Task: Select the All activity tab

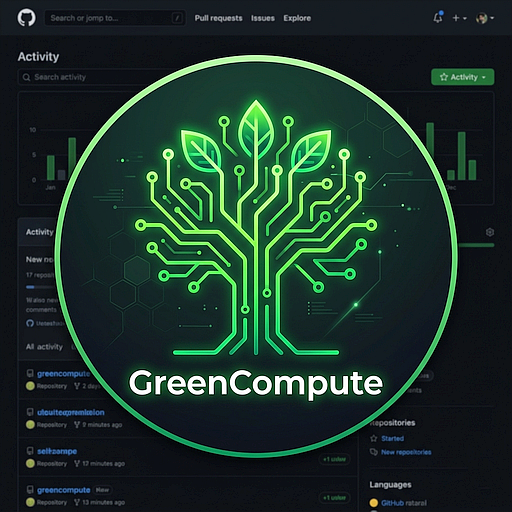Action: [44, 347]
